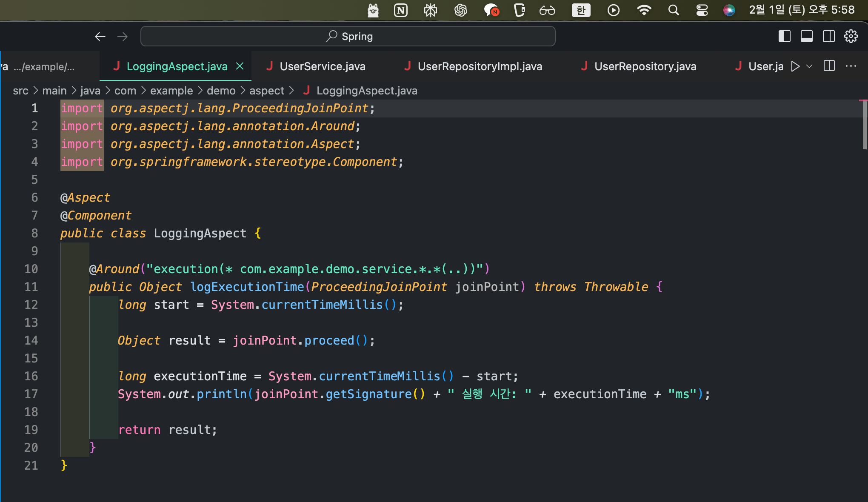This screenshot has height=502, width=868.
Task: Expand the run options dropdown arrow
Action: pos(809,66)
